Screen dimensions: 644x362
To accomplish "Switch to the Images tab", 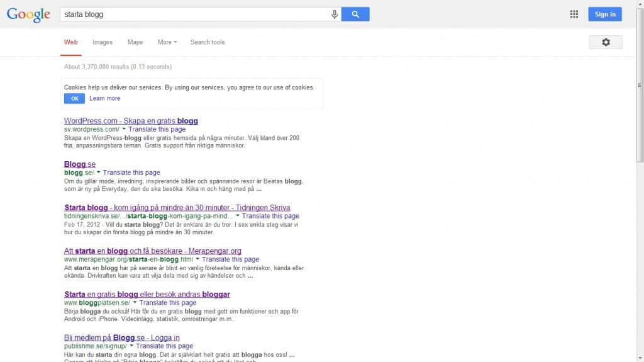I will (x=103, y=42).
